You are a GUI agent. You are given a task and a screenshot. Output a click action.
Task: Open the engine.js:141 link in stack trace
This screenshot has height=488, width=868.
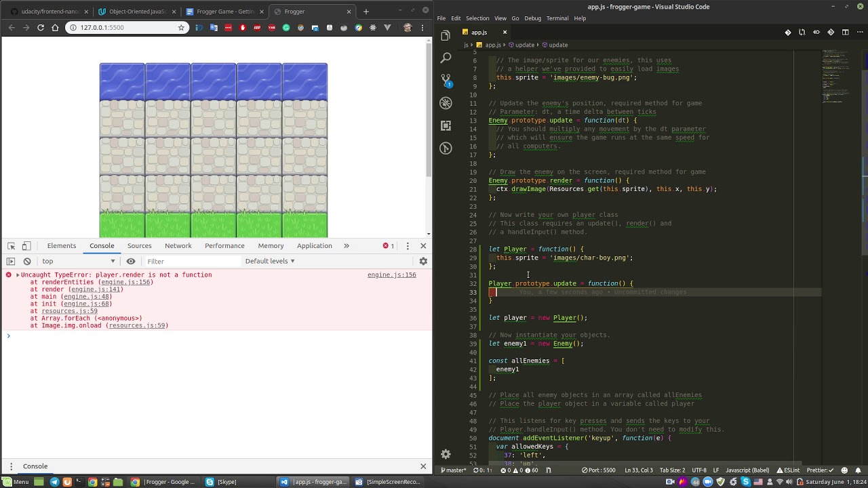coord(96,289)
